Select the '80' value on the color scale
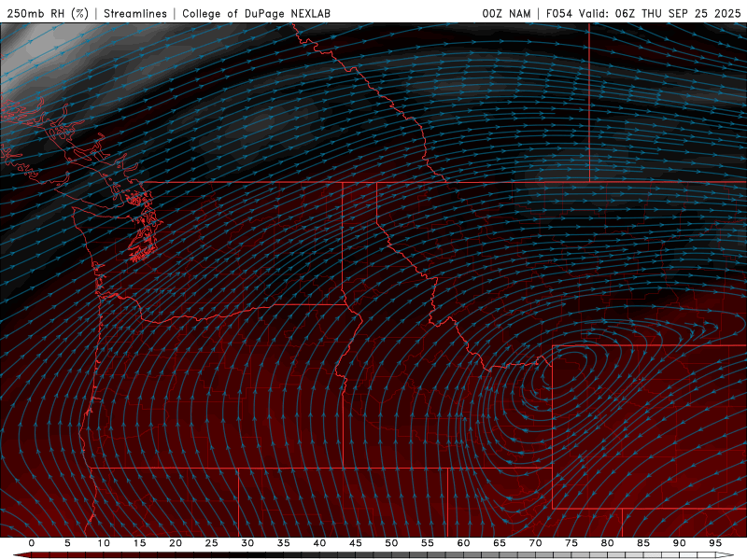This screenshot has width=747, height=560. coord(607,543)
